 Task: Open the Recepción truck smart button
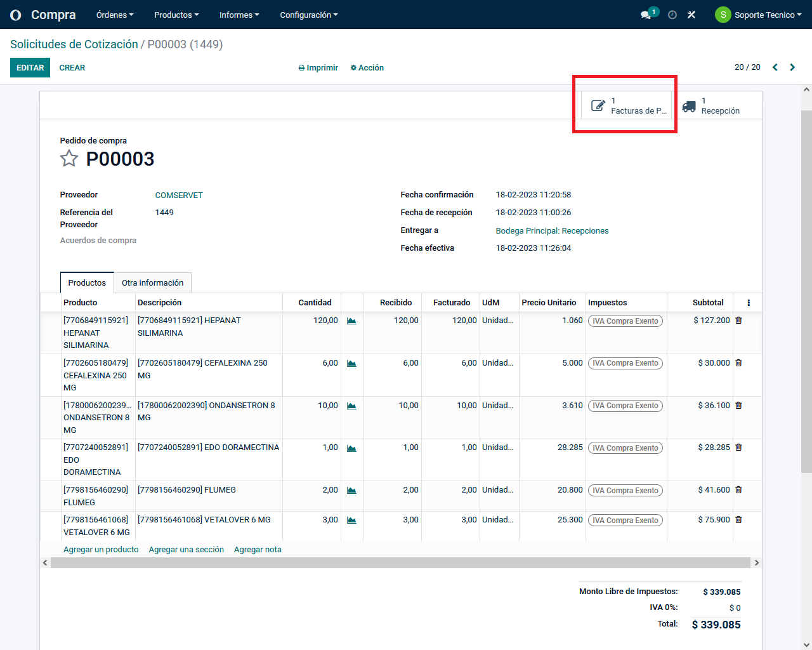pyautogui.click(x=711, y=106)
